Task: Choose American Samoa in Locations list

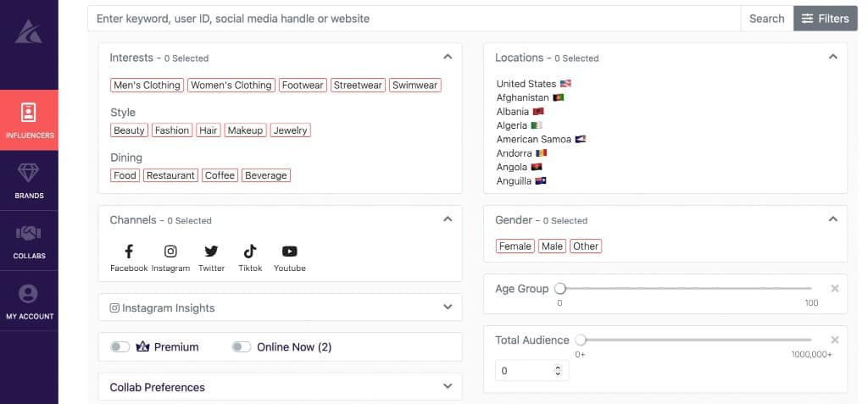Action: pyautogui.click(x=541, y=139)
